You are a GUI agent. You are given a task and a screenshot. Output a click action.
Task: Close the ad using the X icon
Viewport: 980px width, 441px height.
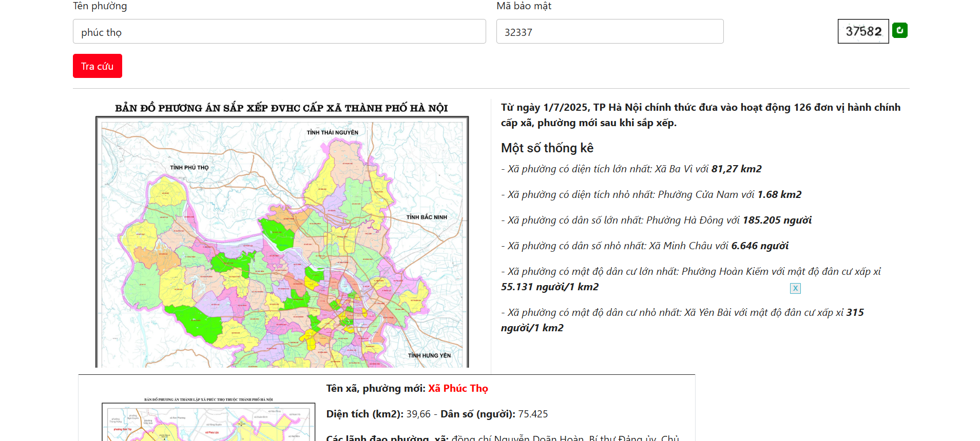[x=795, y=288]
